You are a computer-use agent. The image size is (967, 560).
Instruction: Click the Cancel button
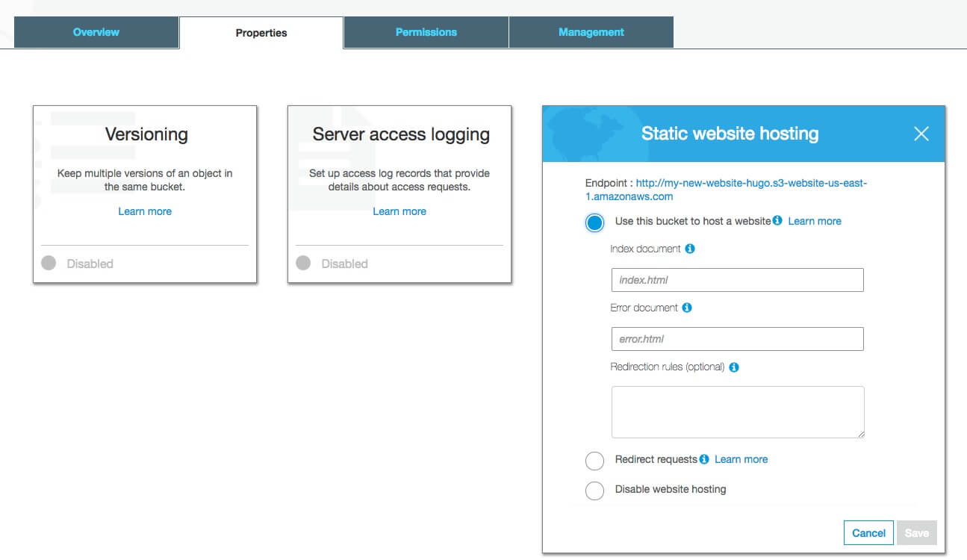[869, 533]
